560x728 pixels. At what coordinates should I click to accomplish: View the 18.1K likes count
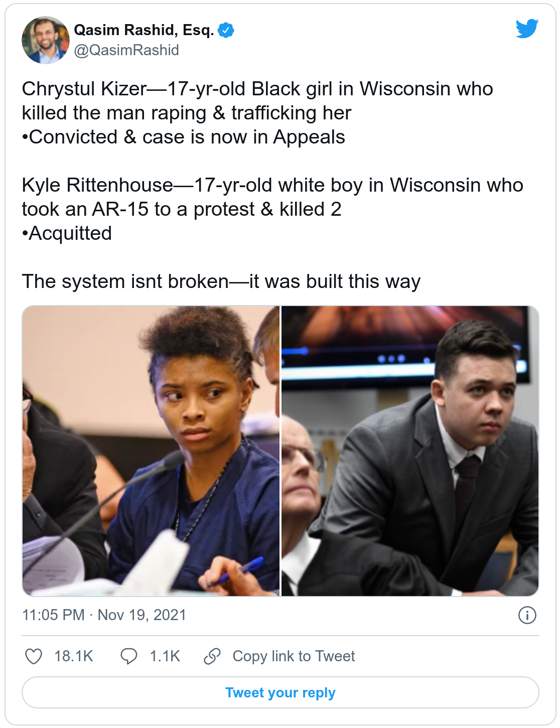point(74,656)
